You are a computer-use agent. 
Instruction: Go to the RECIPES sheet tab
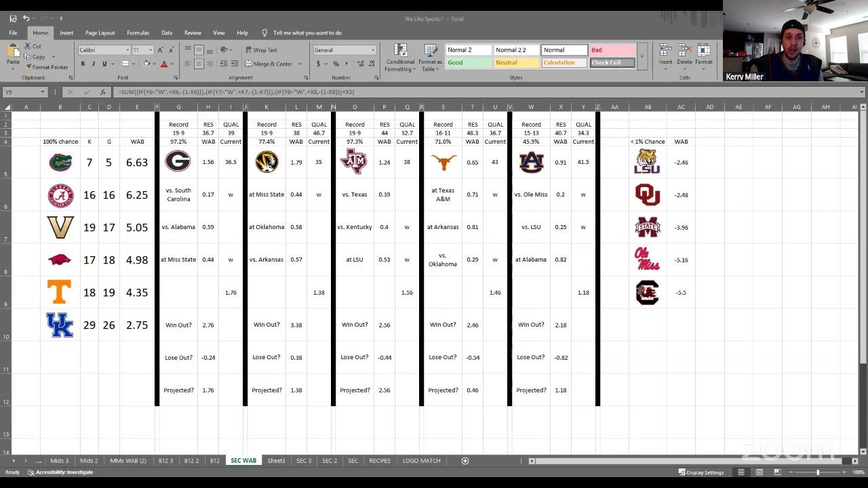pyautogui.click(x=380, y=461)
